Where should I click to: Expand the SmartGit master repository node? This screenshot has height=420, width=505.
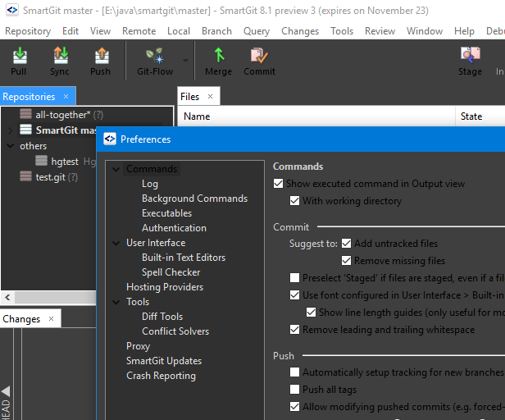[11, 130]
